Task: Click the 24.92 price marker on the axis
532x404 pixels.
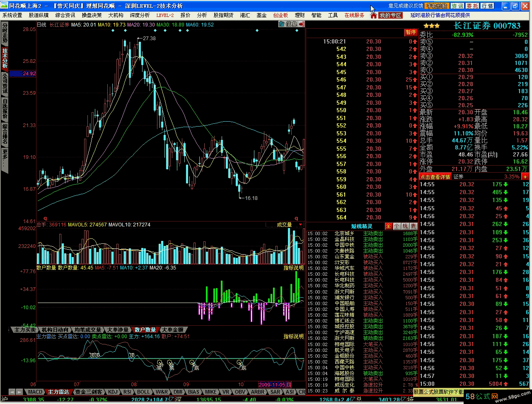Action: 23,74
